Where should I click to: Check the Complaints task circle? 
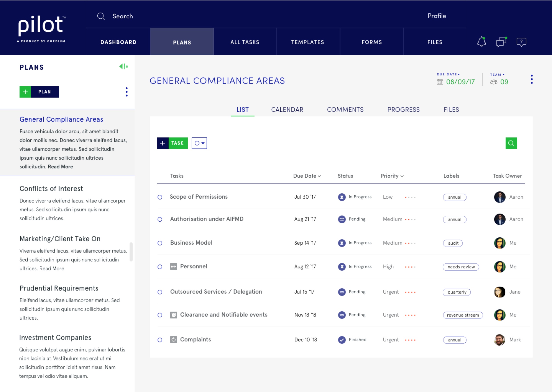click(x=160, y=340)
